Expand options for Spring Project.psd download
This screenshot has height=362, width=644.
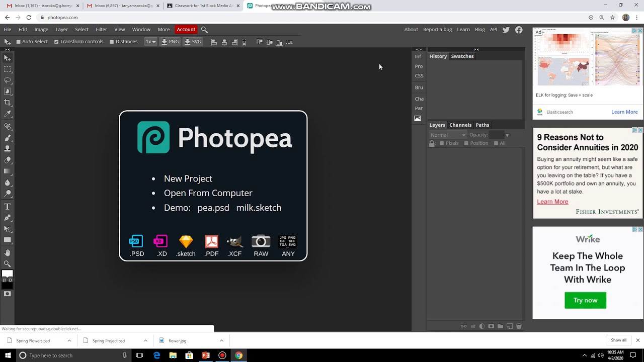click(145, 341)
